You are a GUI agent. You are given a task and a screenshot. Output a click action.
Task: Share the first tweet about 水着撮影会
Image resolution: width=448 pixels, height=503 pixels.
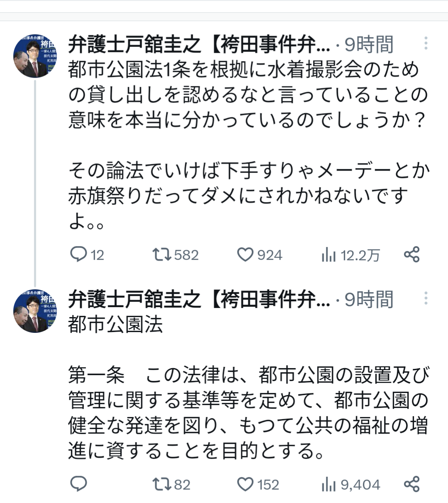tap(411, 254)
